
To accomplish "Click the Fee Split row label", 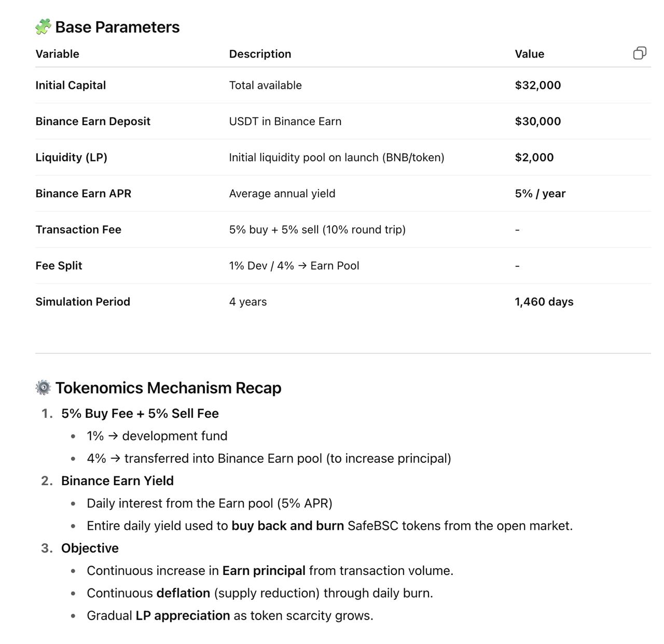I will (x=59, y=266).
